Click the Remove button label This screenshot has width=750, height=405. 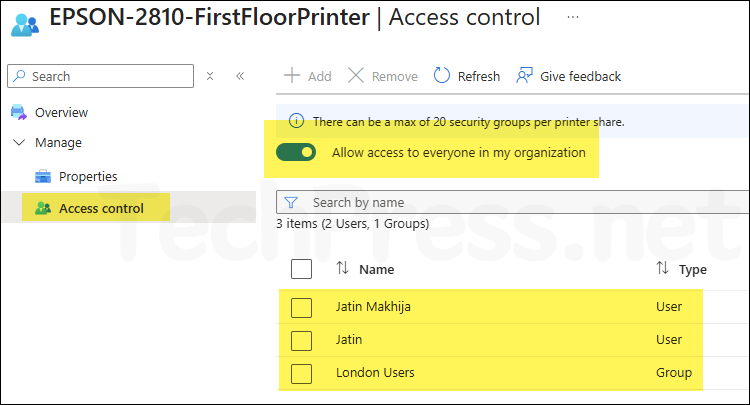[395, 77]
